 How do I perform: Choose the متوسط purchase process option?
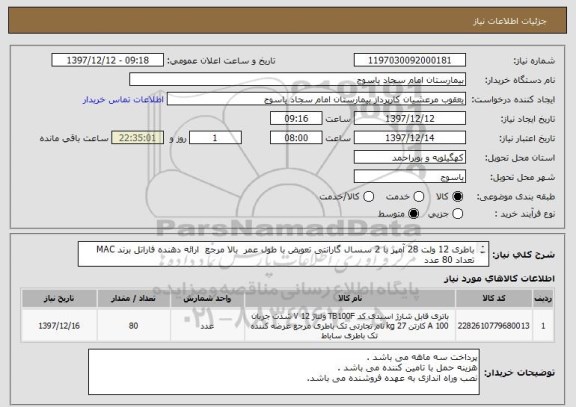(414, 214)
